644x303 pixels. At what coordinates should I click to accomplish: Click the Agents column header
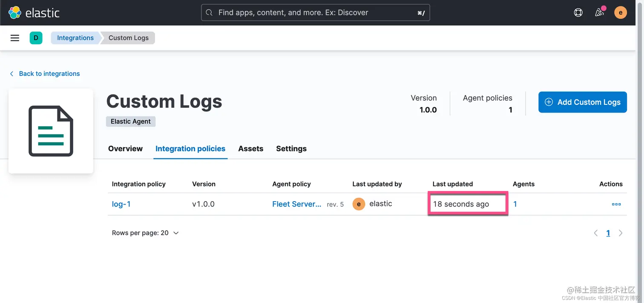(523, 184)
